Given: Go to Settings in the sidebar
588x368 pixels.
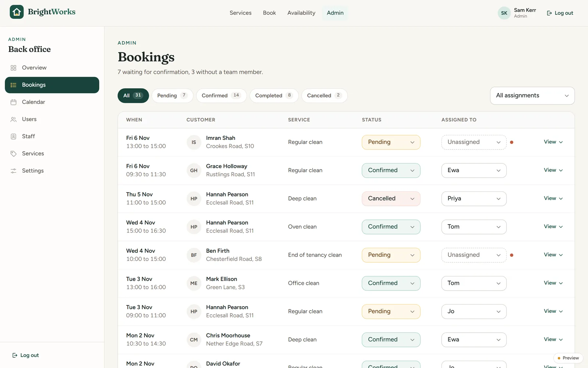Looking at the screenshot, I should (x=52, y=171).
